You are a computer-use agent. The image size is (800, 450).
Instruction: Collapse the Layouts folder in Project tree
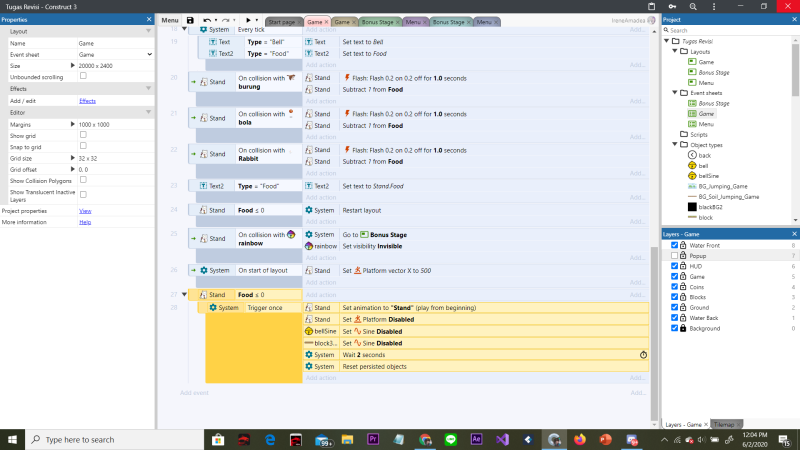coord(675,52)
